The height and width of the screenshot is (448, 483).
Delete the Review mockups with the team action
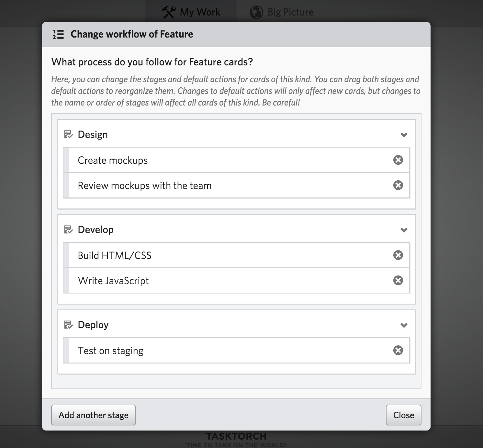[x=398, y=185]
